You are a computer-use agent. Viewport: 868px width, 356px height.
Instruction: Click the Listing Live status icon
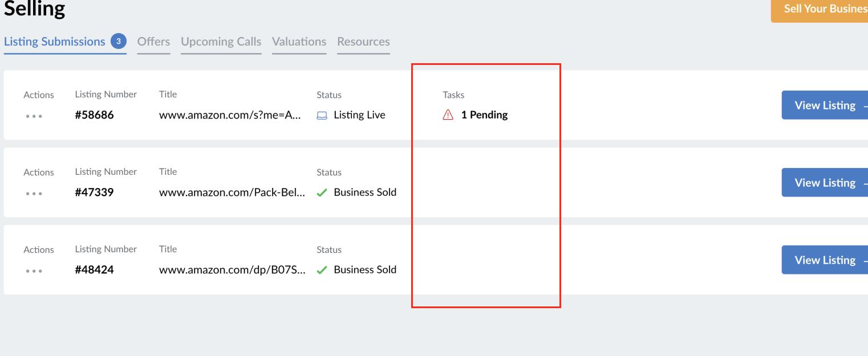point(322,116)
